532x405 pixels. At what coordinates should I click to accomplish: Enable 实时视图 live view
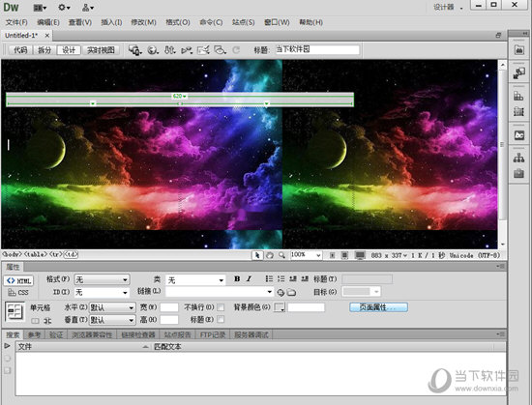pos(101,50)
